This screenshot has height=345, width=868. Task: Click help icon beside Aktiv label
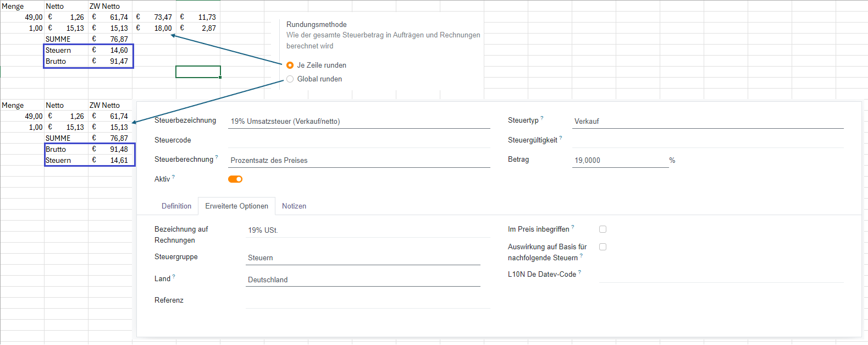click(x=174, y=177)
